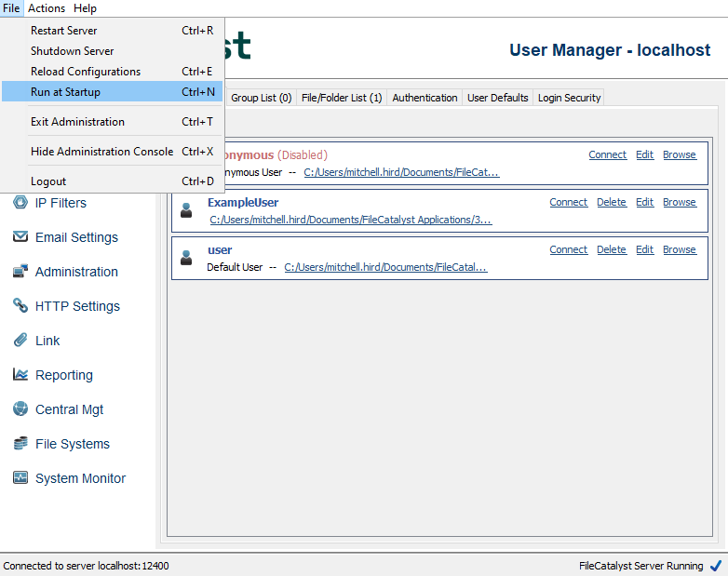Open Default User's home directory path link
The height and width of the screenshot is (576, 728).
click(x=385, y=267)
